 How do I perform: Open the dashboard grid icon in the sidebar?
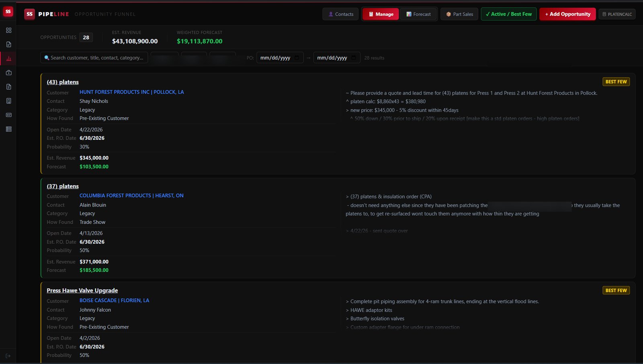click(x=8, y=31)
